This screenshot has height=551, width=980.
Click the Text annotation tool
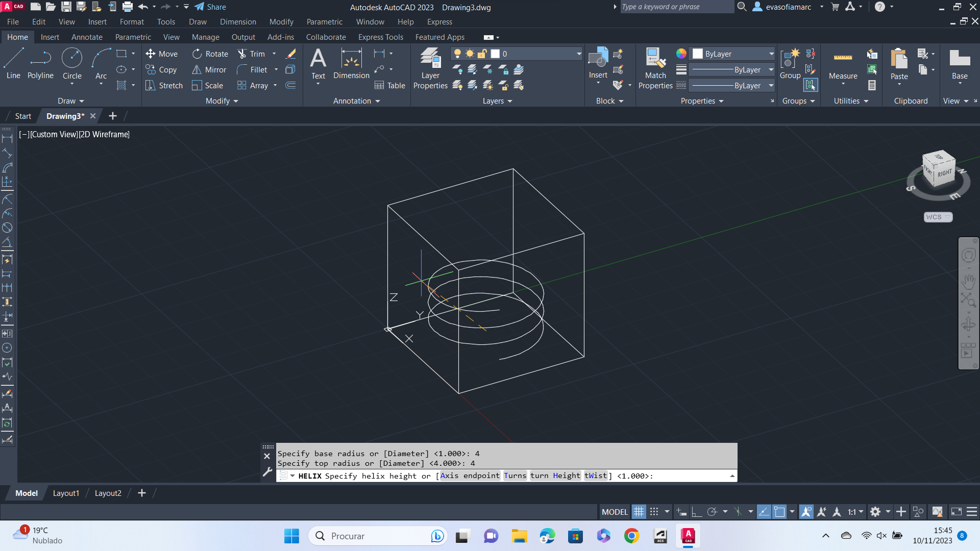click(318, 64)
